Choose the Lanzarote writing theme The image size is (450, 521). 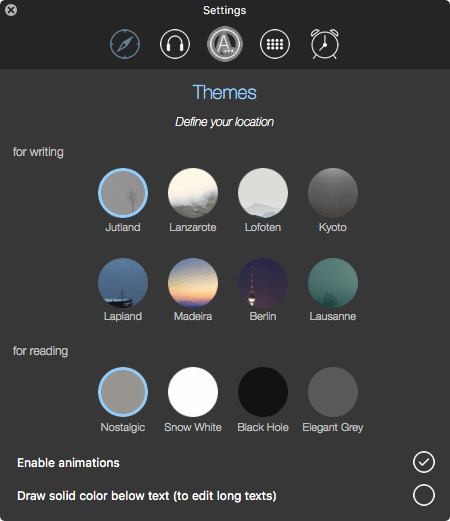click(193, 193)
